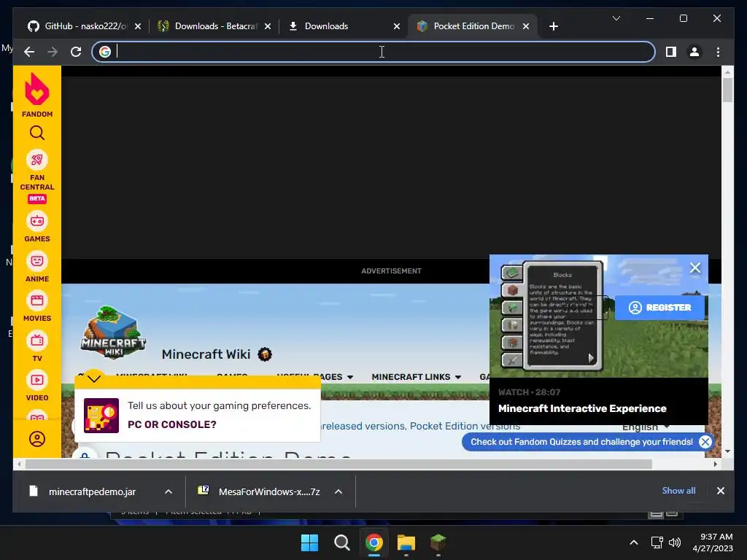
Task: Go forward in browser history
Action: point(53,52)
